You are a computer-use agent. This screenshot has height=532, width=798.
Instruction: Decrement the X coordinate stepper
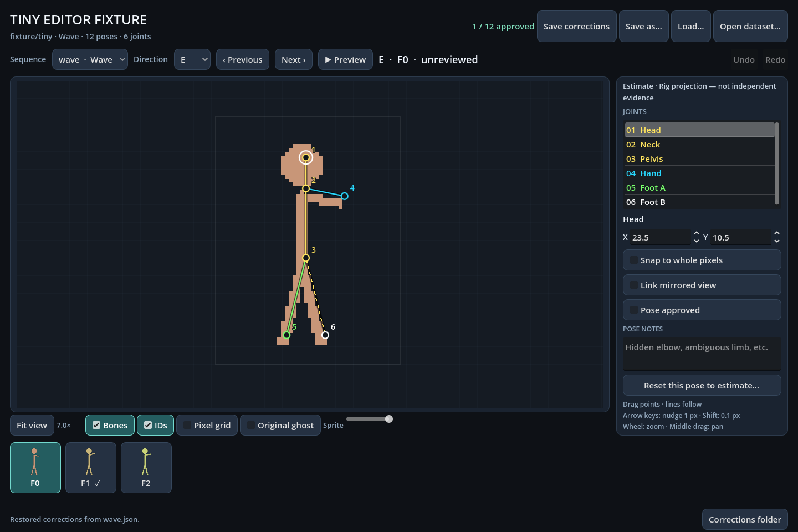697,241
